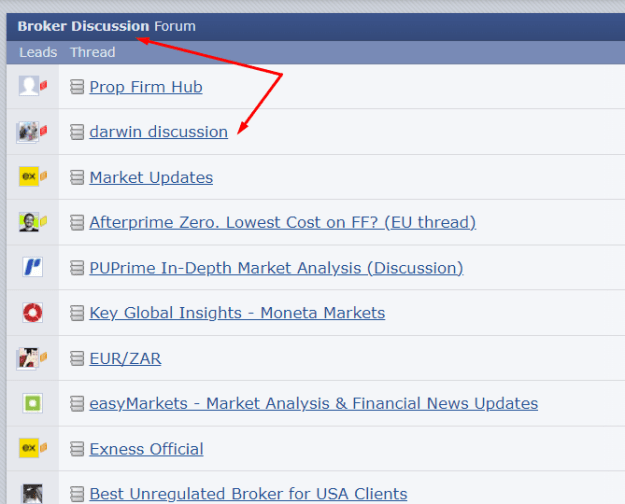Click leader avatar for darwin discussion

[28, 132]
